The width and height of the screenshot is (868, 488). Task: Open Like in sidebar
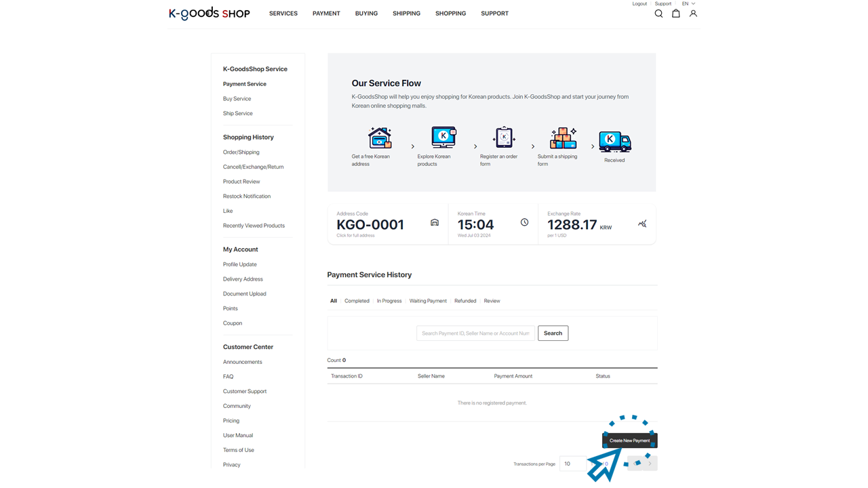(x=228, y=211)
